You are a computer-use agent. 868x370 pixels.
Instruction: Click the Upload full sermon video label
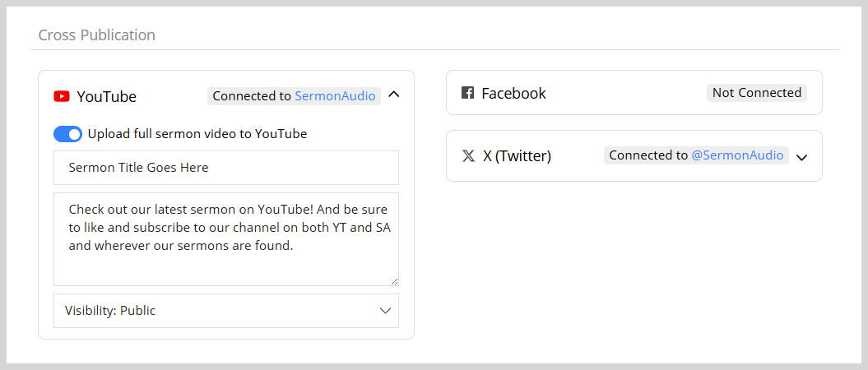coord(197,134)
